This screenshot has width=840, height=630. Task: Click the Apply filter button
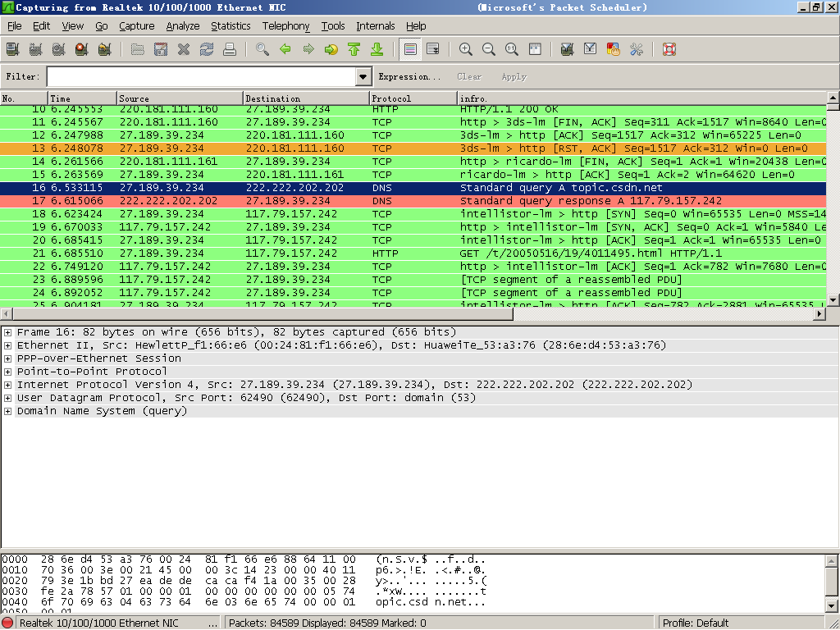click(x=514, y=76)
